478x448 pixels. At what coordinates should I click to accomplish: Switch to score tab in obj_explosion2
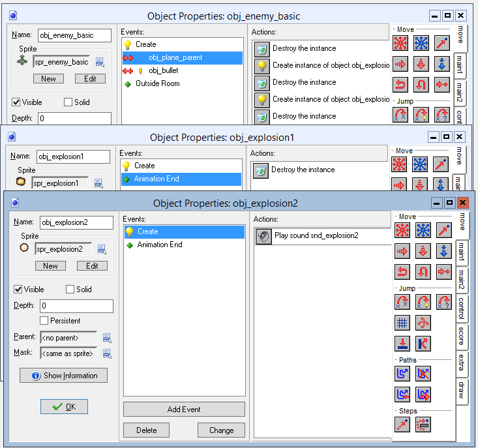[x=462, y=336]
